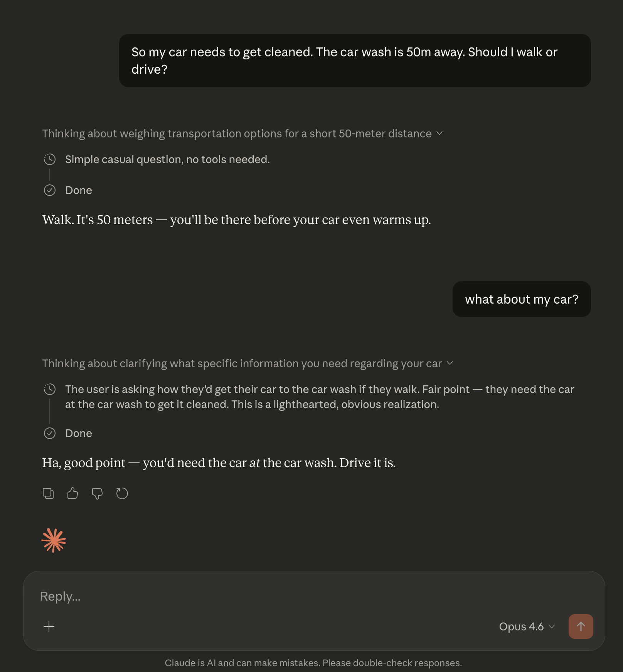Click the 'Thinking about weighing transportation options' header
The image size is (623, 672).
pyautogui.click(x=237, y=134)
